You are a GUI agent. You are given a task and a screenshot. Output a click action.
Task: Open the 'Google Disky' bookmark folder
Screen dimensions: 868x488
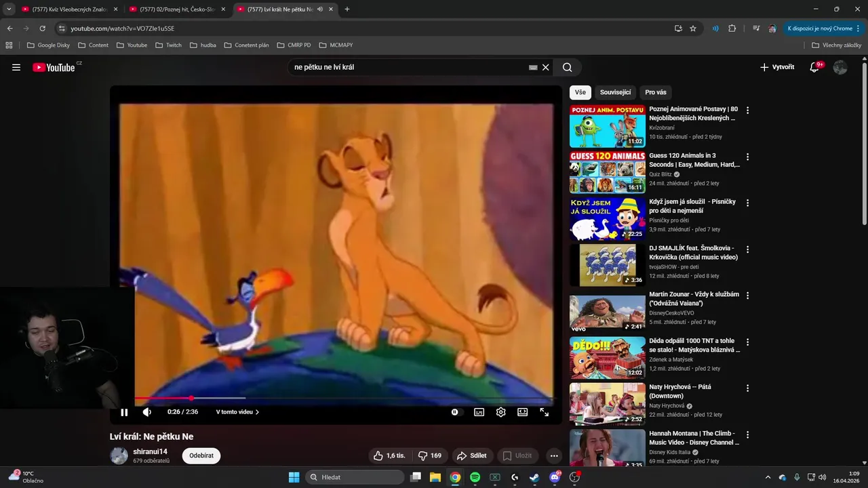tap(48, 45)
